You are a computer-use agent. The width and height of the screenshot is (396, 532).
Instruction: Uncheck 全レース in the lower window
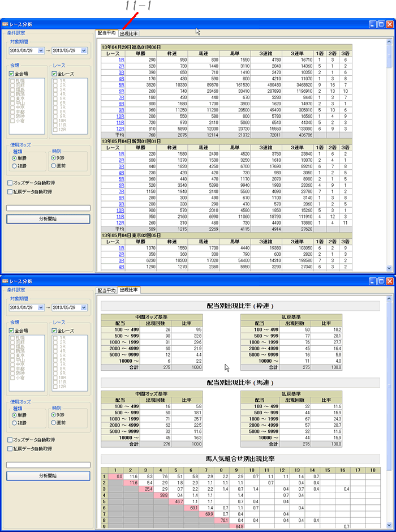click(x=55, y=331)
